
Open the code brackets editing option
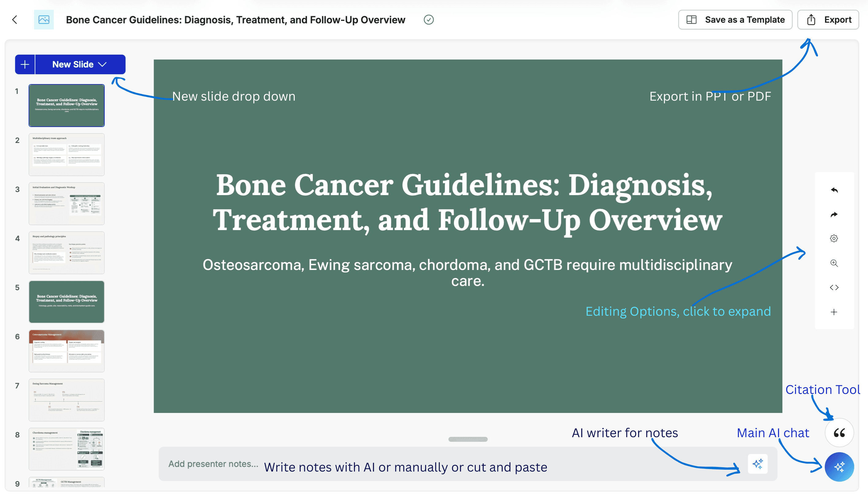click(x=834, y=288)
